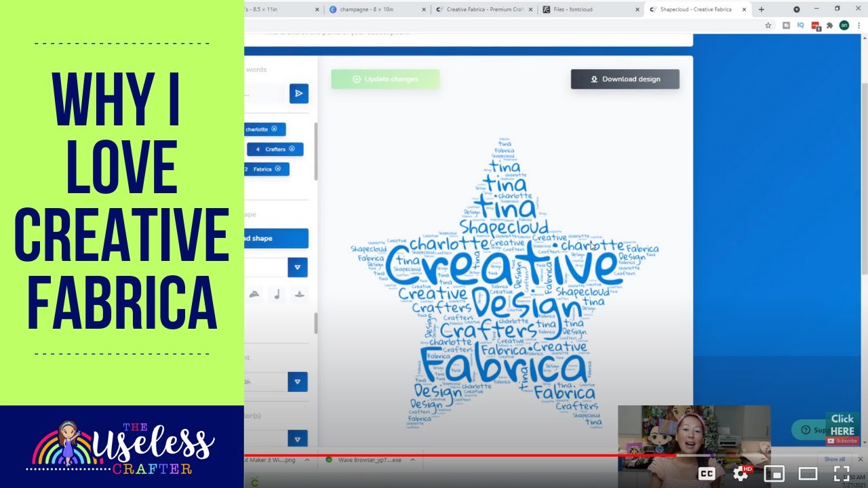This screenshot has width=868, height=488.
Task: Enable miniplayer mode
Action: 774,474
